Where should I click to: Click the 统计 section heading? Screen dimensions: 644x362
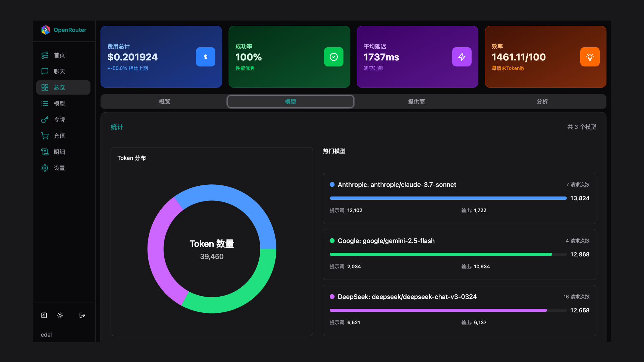tap(117, 127)
